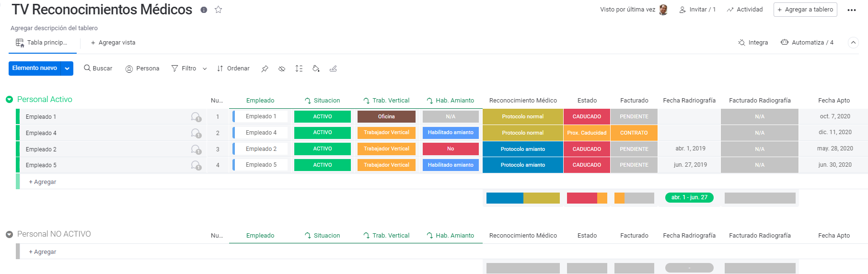Open dropdown arrow next to Elemento nuevo
868x274 pixels.
(67, 68)
